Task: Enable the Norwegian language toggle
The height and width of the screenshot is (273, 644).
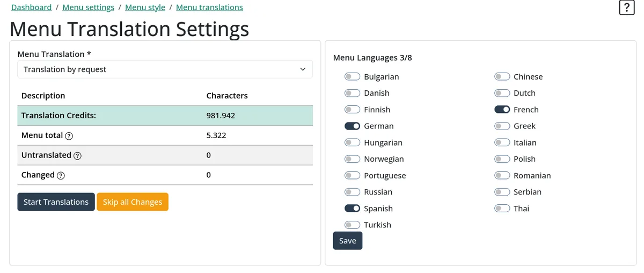Action: coord(352,159)
